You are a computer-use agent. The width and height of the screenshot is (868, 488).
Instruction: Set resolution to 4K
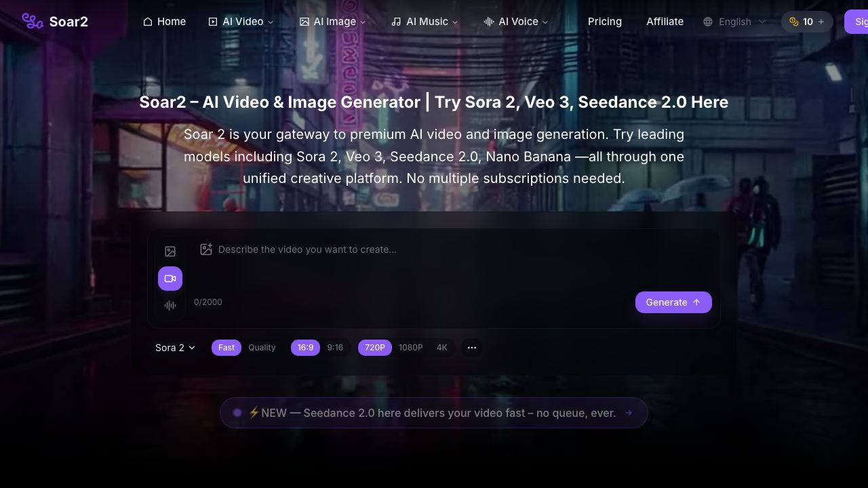click(442, 348)
